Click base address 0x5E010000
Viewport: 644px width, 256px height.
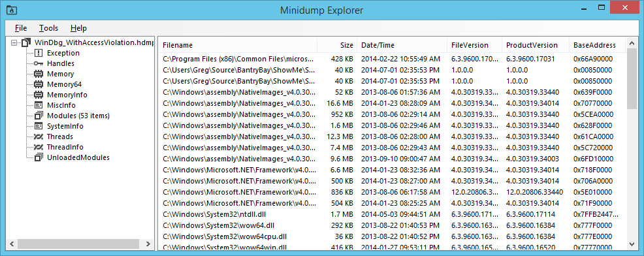[x=592, y=192]
